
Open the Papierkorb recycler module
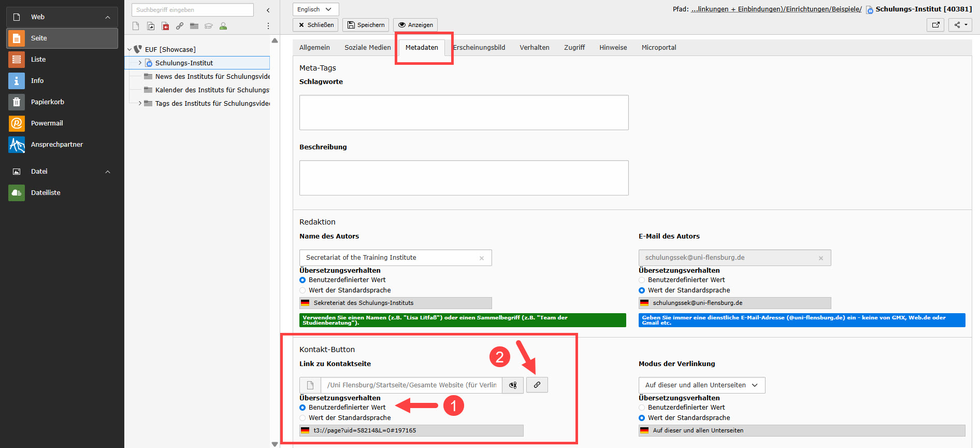click(x=47, y=102)
